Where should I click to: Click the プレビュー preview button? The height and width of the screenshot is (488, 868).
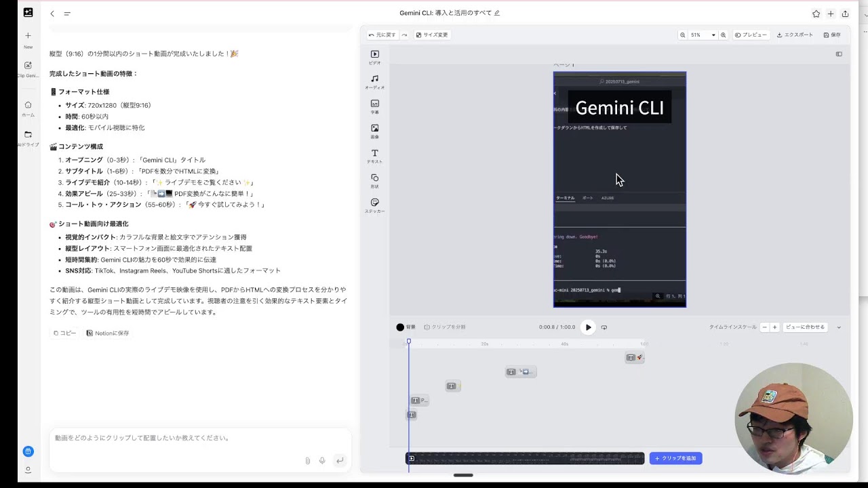pyautogui.click(x=751, y=35)
